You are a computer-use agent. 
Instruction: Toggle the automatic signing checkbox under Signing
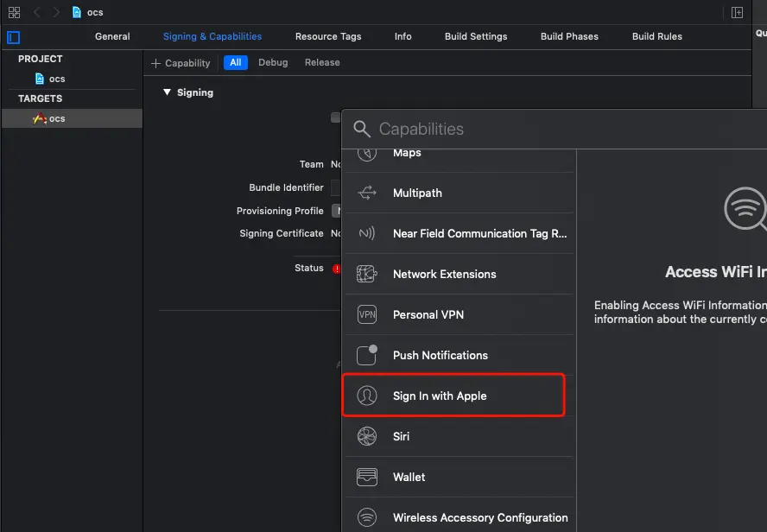click(x=335, y=117)
